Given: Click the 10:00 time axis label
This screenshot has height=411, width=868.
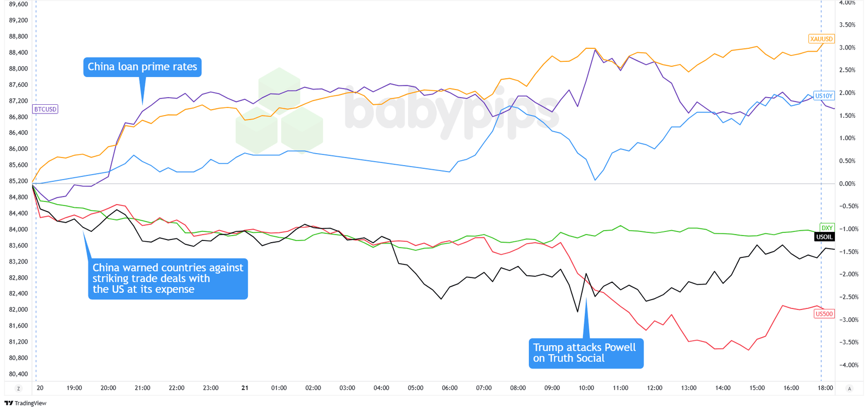Looking at the screenshot, I should click(586, 388).
